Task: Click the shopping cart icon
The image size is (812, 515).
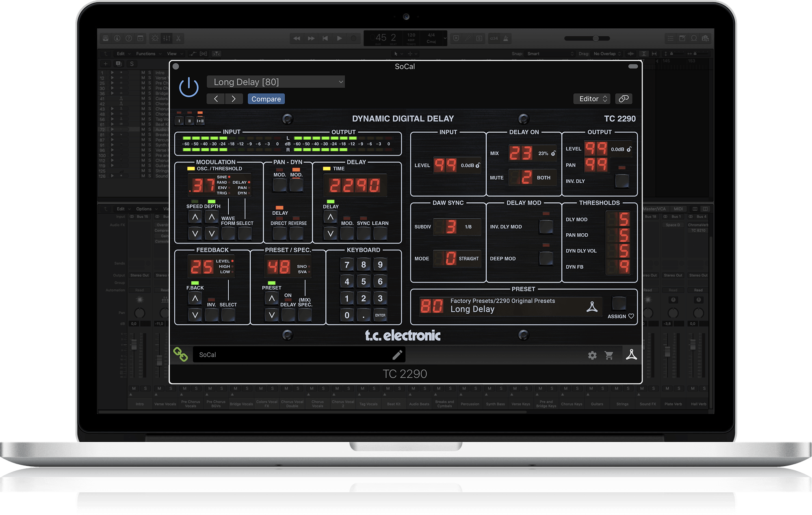Action: pyautogui.click(x=609, y=356)
